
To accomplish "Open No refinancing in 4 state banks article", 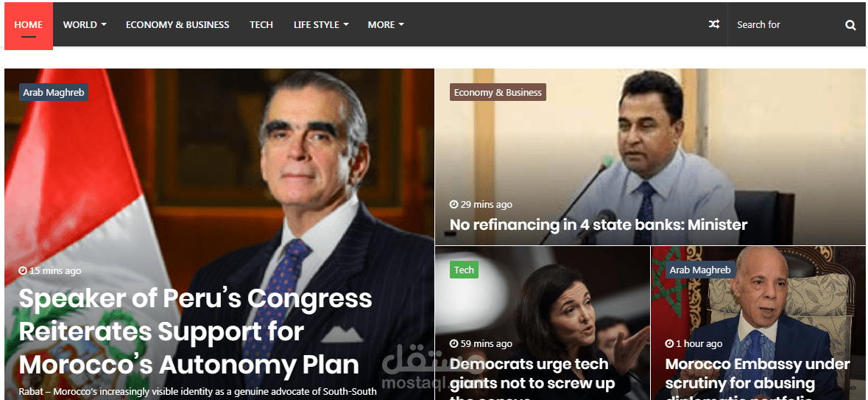I will coord(599,225).
